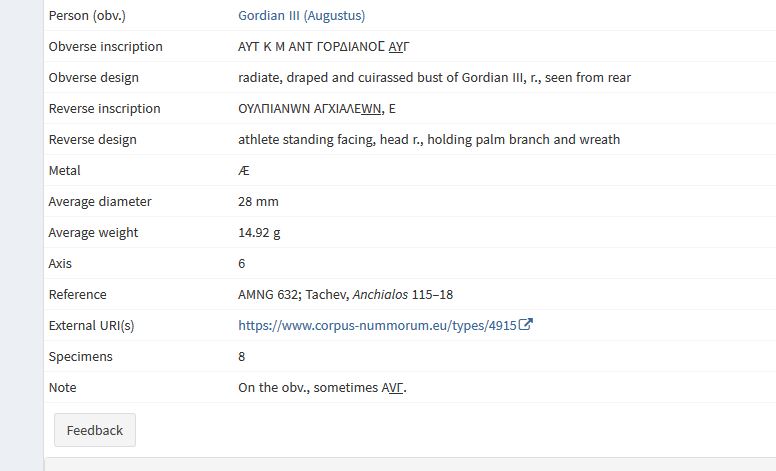The width and height of the screenshot is (776, 471).
Task: Click the Æ metal value
Action: click(x=245, y=171)
